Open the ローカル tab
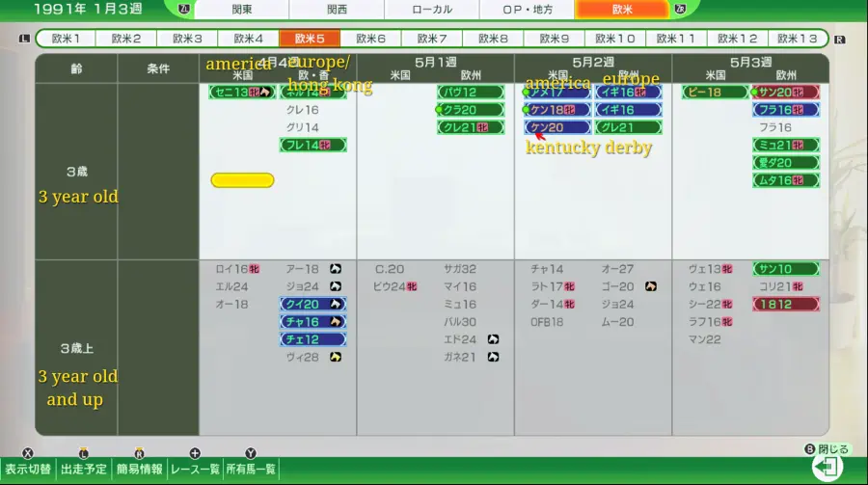868x485 pixels. (431, 10)
